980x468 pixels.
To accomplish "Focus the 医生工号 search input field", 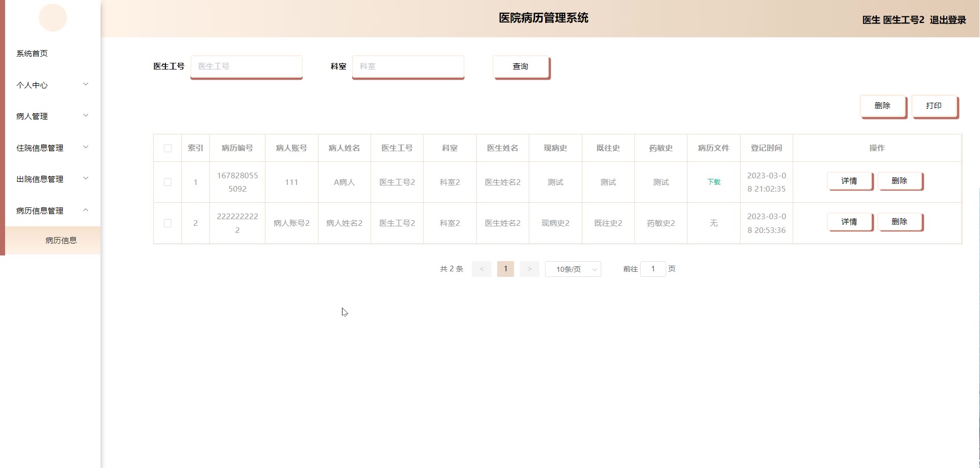I will point(246,66).
